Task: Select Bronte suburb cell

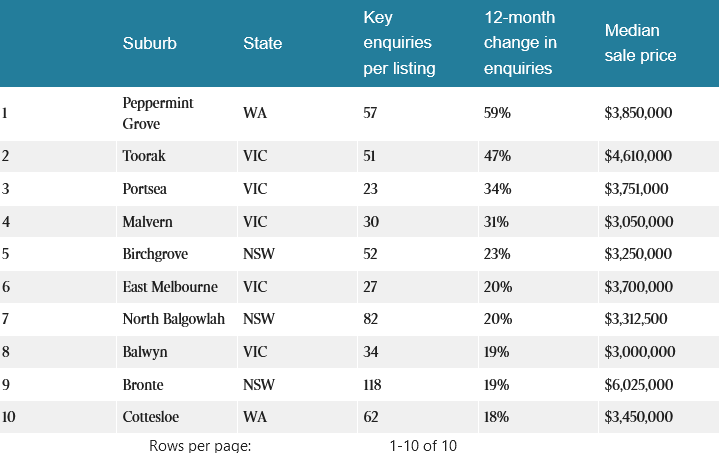Action: pyautogui.click(x=146, y=384)
